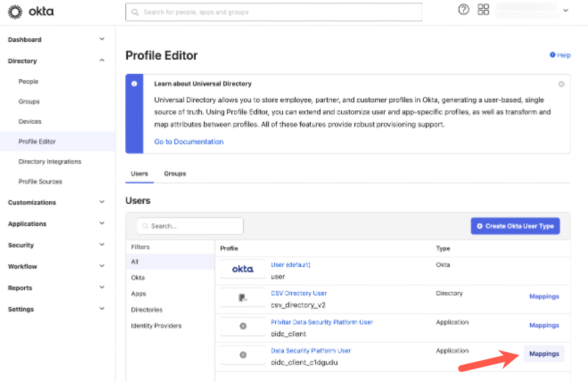Click the Okta logo
The width and height of the screenshot is (588, 382).
click(31, 11)
